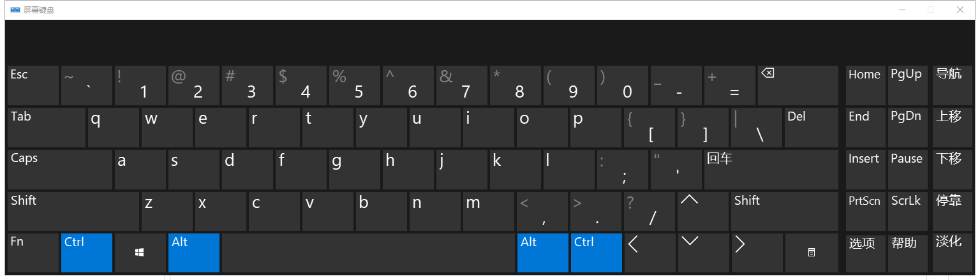This screenshot has width=980, height=280.
Task: Release the highlighted right Alt key
Action: coord(542,253)
